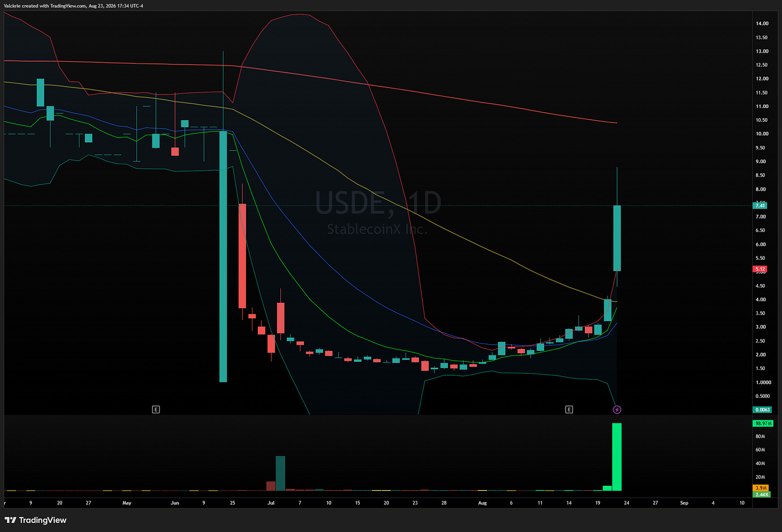This screenshot has height=532, width=782.
Task: Click the 28 date label on the time axis
Action: pos(444,503)
